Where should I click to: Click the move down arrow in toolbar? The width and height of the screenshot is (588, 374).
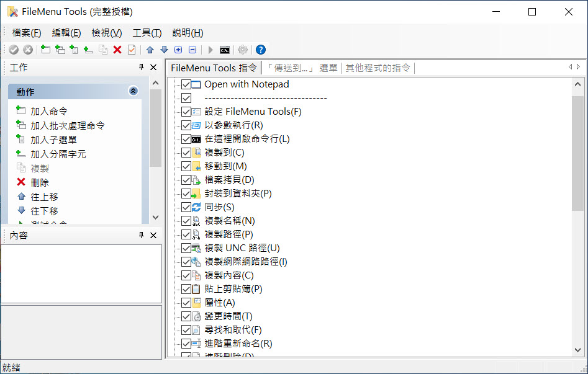pyautogui.click(x=164, y=50)
